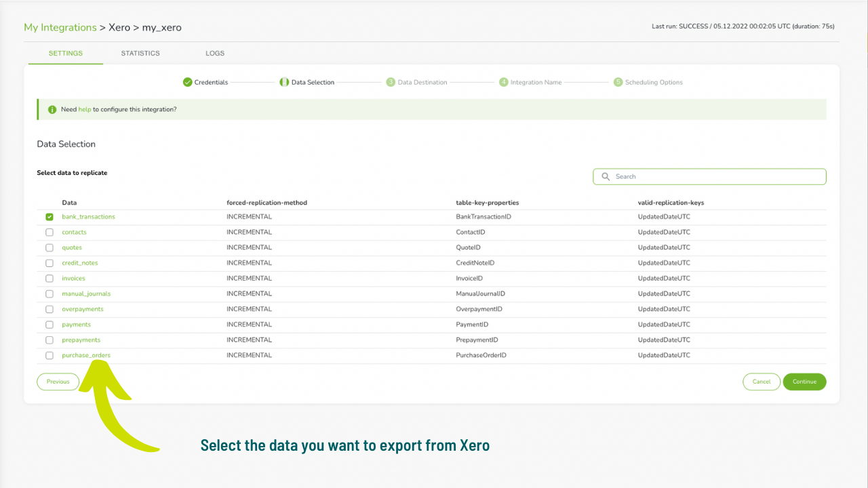Click ManualJournalID cell
This screenshot has width=868, height=488.
pyautogui.click(x=481, y=293)
